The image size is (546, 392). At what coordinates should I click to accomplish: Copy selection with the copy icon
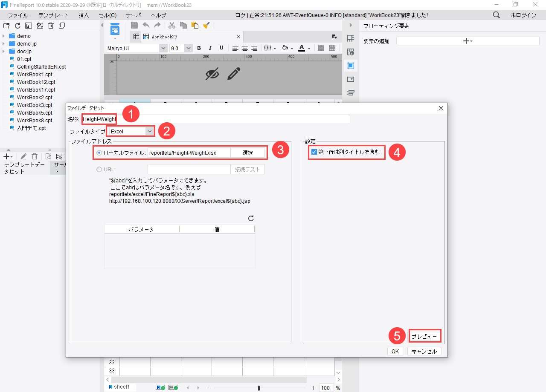pos(183,25)
